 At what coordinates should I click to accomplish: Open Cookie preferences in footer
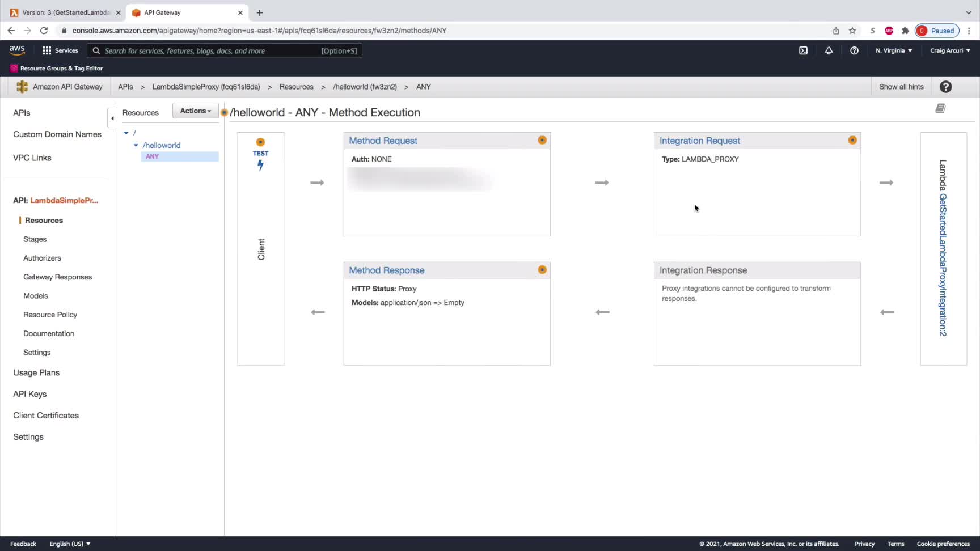tap(943, 544)
